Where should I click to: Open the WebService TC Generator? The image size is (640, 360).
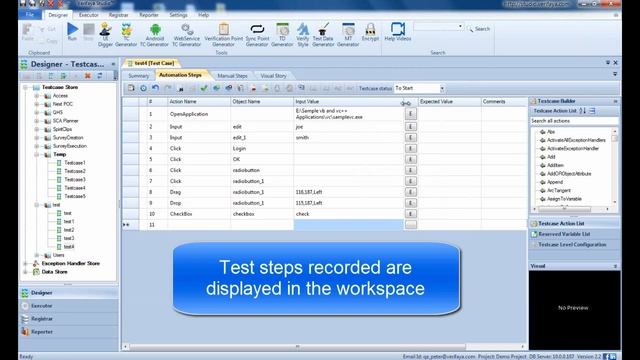[x=187, y=35]
